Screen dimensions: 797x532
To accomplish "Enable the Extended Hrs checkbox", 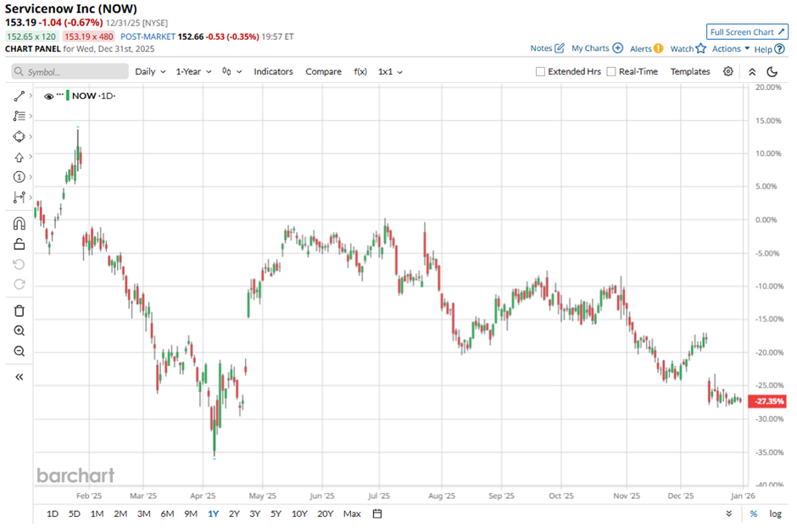I will [x=540, y=71].
